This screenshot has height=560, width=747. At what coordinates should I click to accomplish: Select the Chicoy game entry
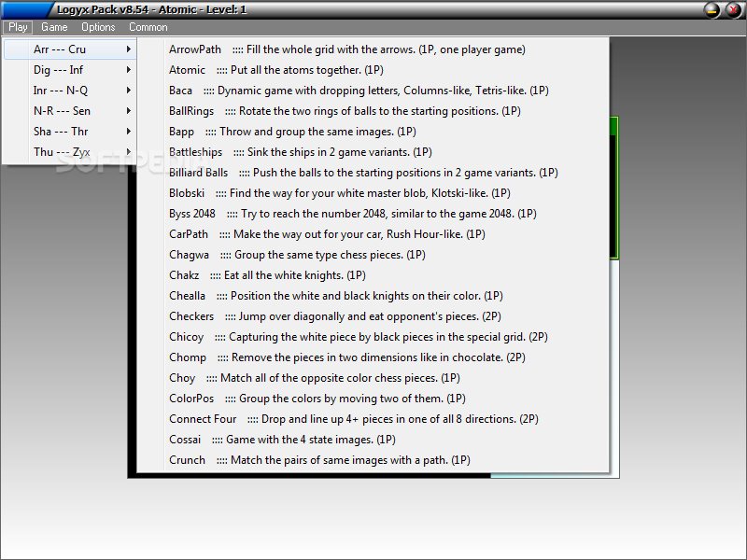tap(373, 337)
